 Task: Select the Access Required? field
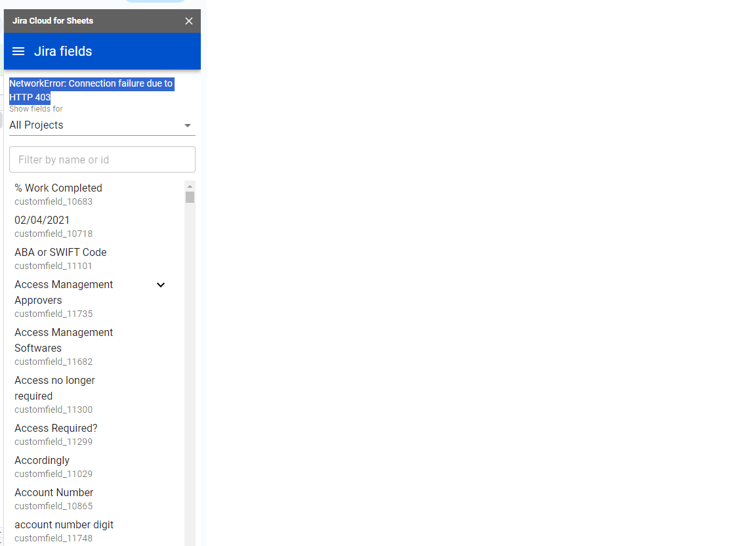56,428
